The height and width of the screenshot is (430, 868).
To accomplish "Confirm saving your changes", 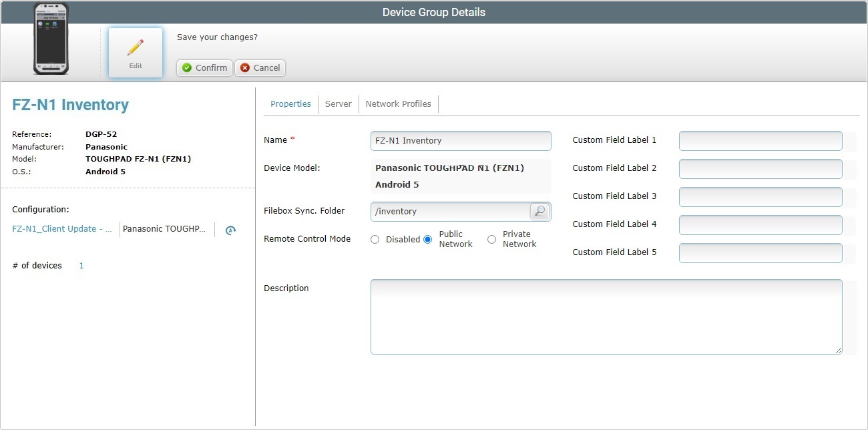I will click(x=204, y=67).
